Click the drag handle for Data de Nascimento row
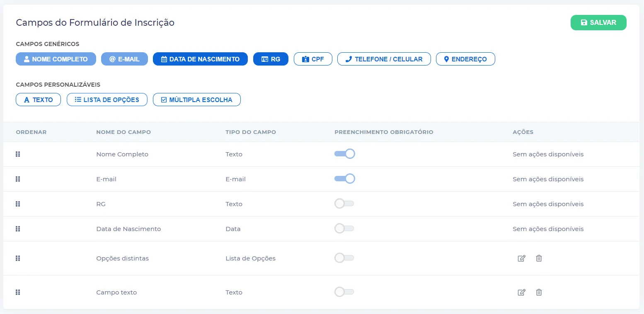Image resolution: width=644 pixels, height=314 pixels. tap(18, 229)
